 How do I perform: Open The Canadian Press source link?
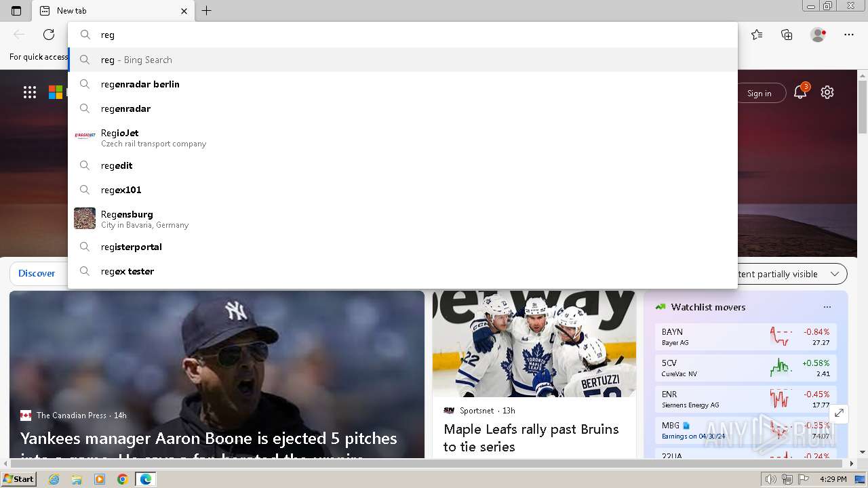[71, 415]
